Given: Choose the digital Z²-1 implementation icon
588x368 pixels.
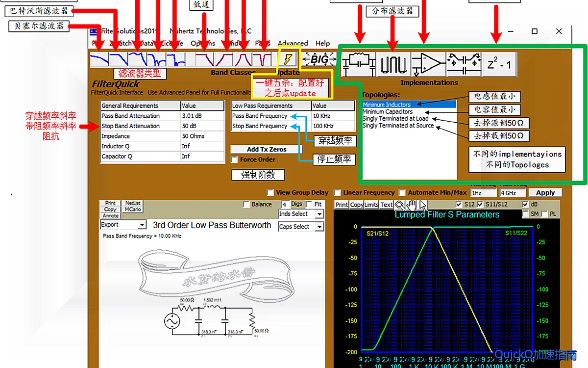Looking at the screenshot, I should [x=499, y=64].
